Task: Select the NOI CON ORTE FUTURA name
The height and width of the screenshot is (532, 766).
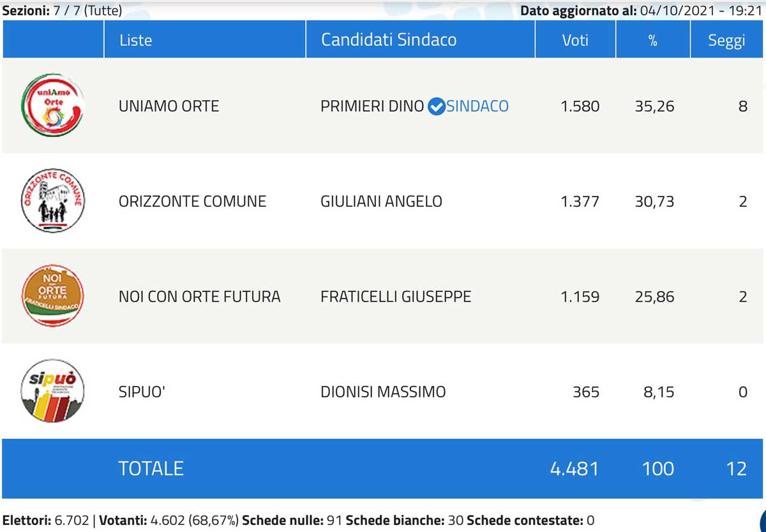Action: coord(199,297)
